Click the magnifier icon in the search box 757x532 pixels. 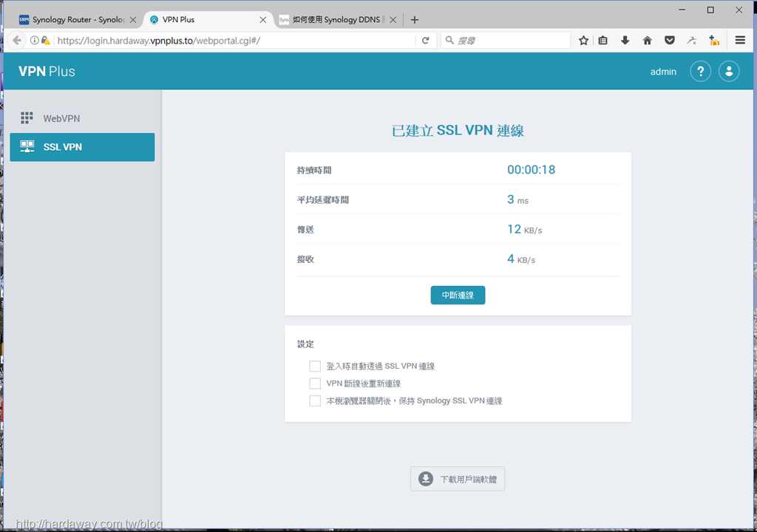coord(449,41)
